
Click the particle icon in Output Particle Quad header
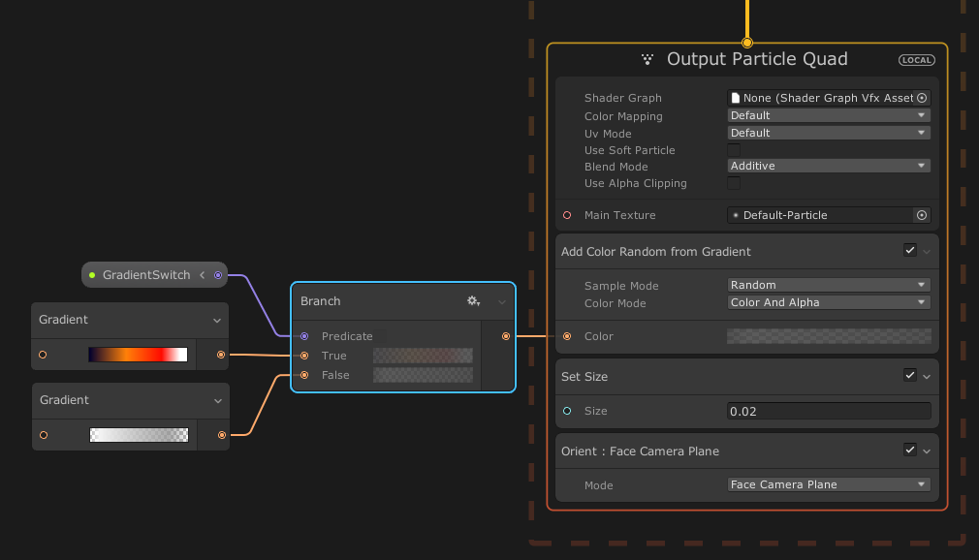[649, 59]
